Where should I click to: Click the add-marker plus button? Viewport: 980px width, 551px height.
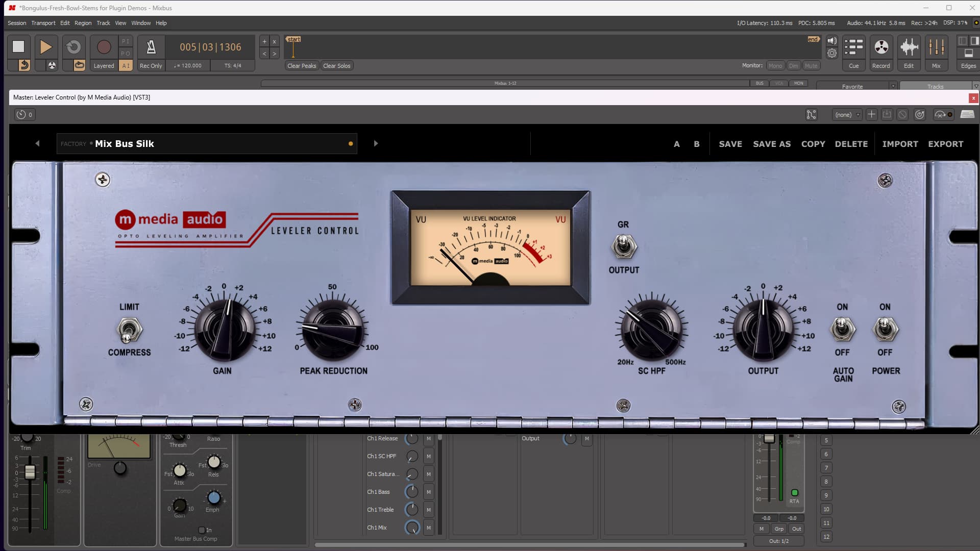click(x=264, y=42)
